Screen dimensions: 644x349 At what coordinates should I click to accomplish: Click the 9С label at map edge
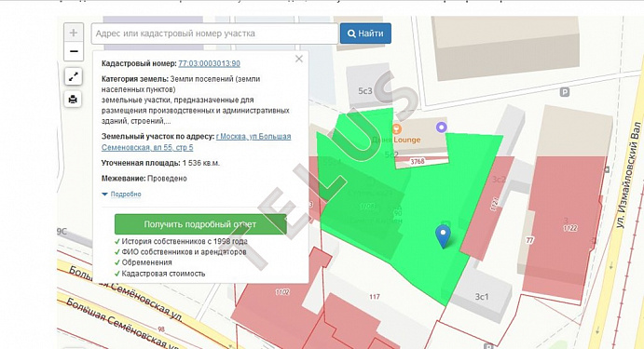62,232
